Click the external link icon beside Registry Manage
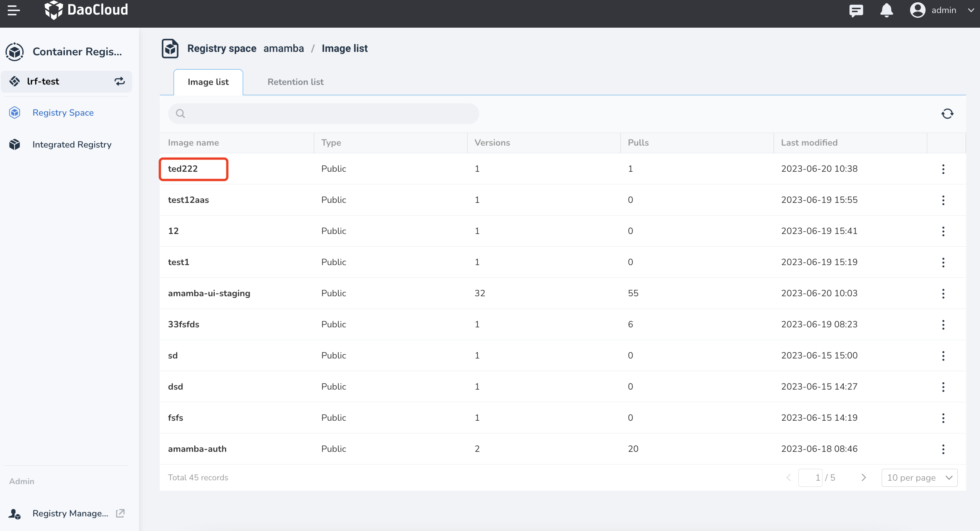 click(120, 513)
